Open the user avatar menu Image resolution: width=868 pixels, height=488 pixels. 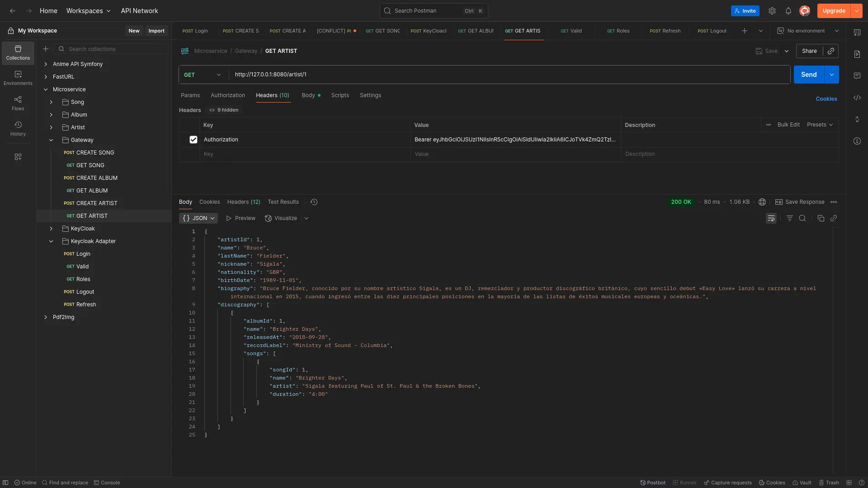(805, 11)
